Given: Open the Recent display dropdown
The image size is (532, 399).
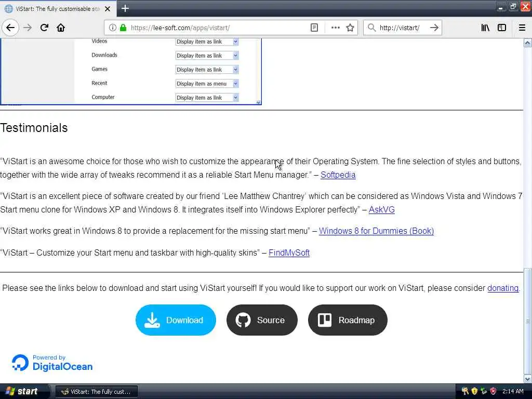Looking at the screenshot, I should coord(207,84).
